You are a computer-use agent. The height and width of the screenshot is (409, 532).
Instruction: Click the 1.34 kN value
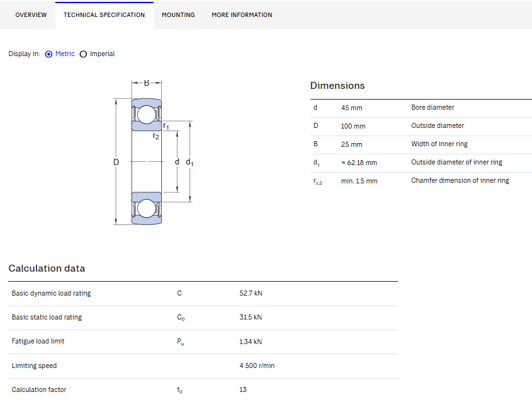click(251, 342)
